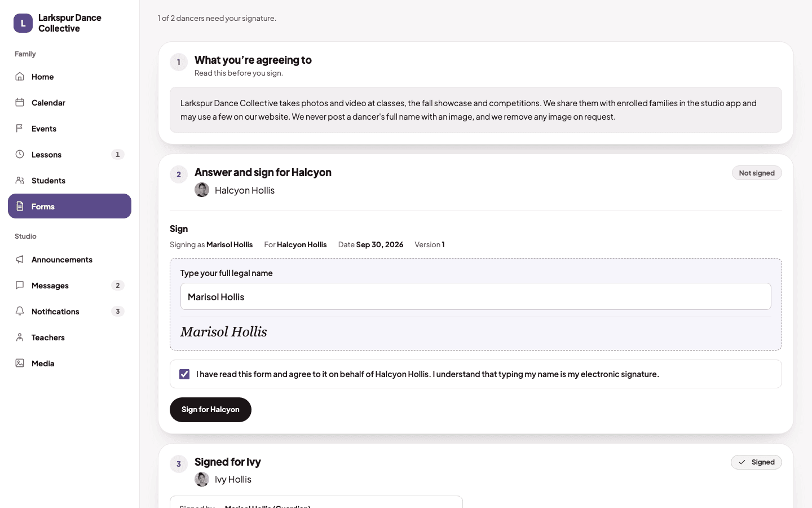Click '1 of 2 dancers need your signature' text

pyautogui.click(x=217, y=18)
